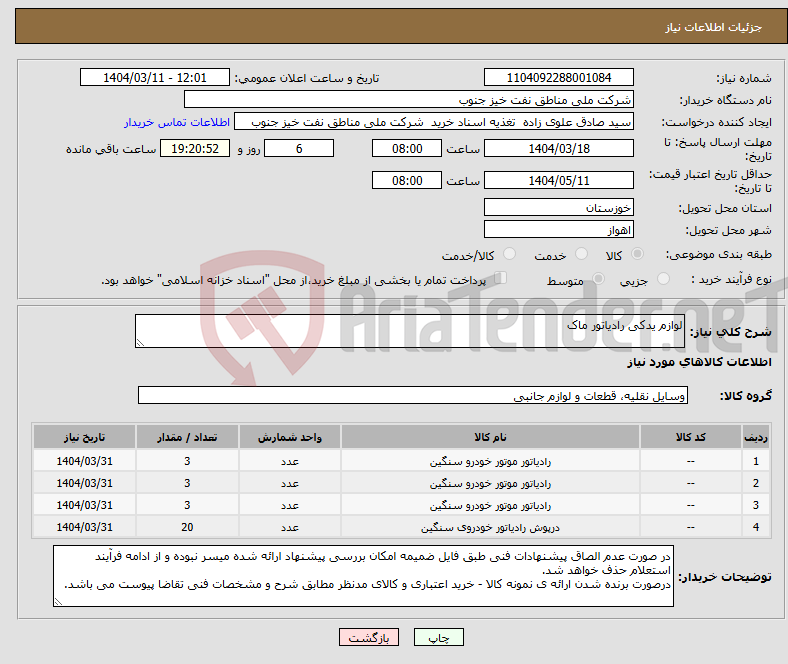Select the کالا radio button
This screenshot has height=664, width=788.
[x=637, y=254]
